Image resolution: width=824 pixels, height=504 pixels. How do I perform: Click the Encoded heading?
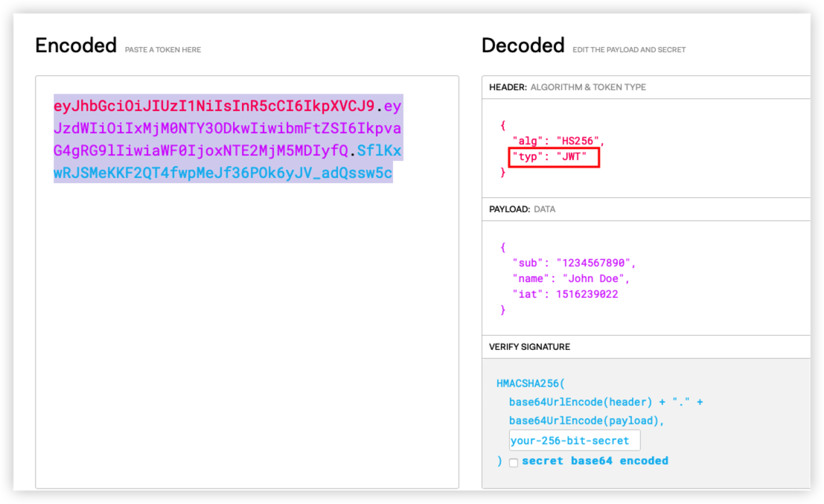(76, 46)
